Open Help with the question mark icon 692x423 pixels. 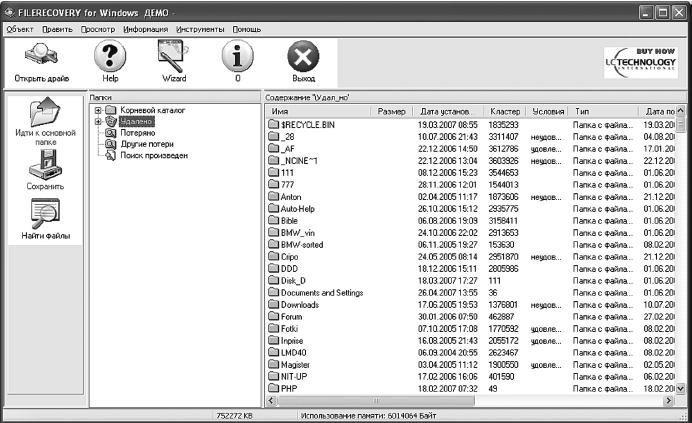[x=110, y=56]
